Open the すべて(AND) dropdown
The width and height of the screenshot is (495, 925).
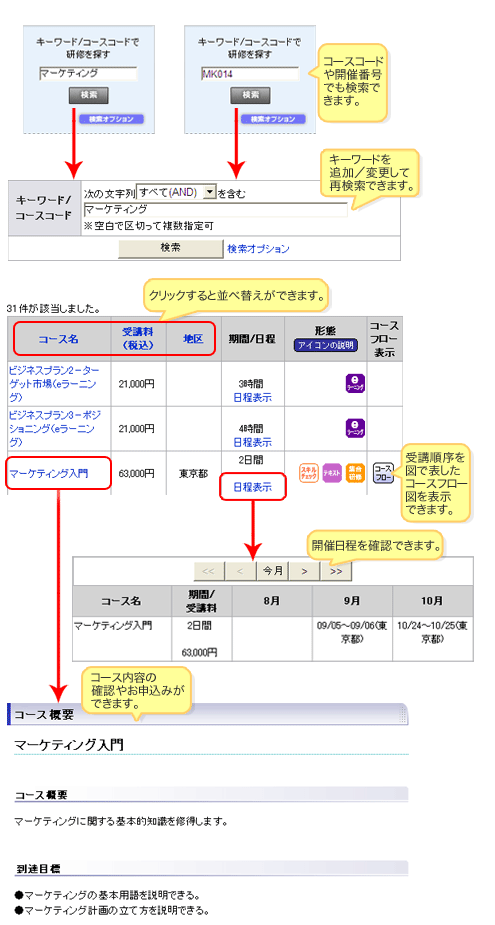click(x=176, y=192)
